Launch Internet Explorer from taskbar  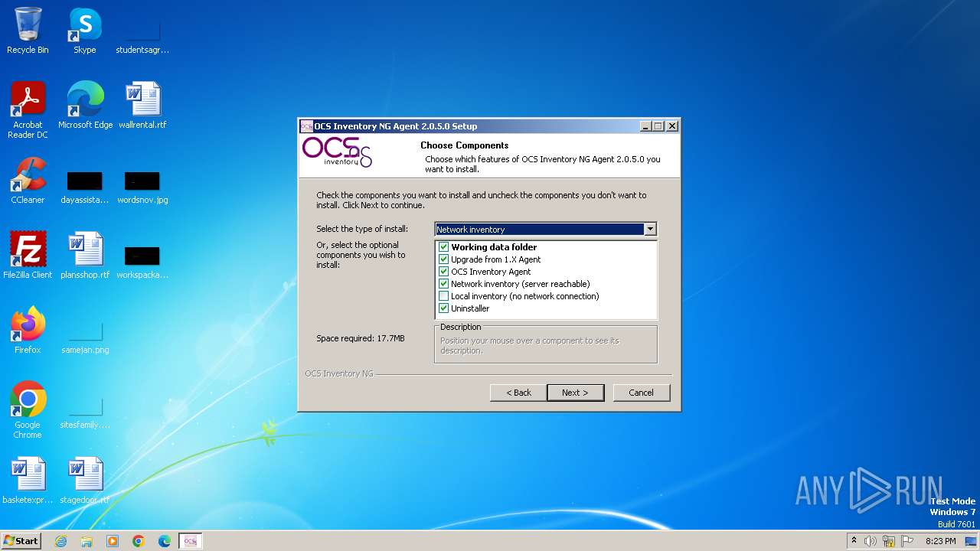[x=60, y=541]
